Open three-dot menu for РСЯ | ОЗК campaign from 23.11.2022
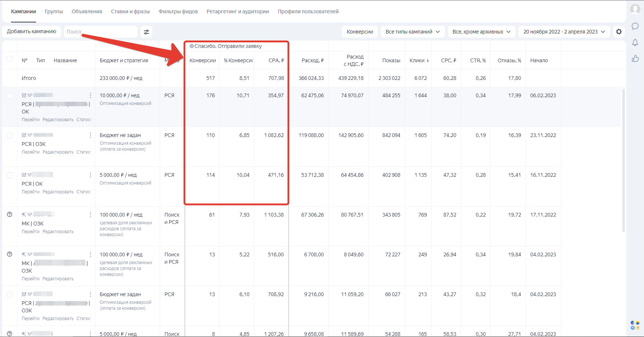Image resolution: width=644 pixels, height=337 pixels. (91, 135)
